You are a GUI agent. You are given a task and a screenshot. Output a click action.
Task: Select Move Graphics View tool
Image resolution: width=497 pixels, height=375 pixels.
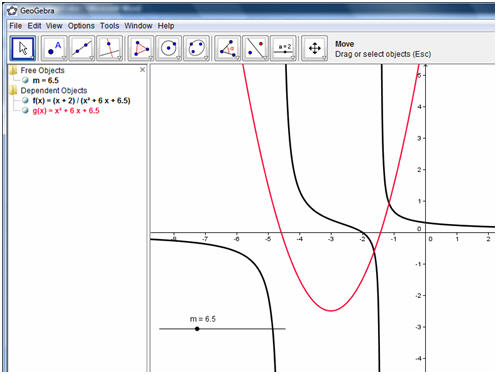315,49
